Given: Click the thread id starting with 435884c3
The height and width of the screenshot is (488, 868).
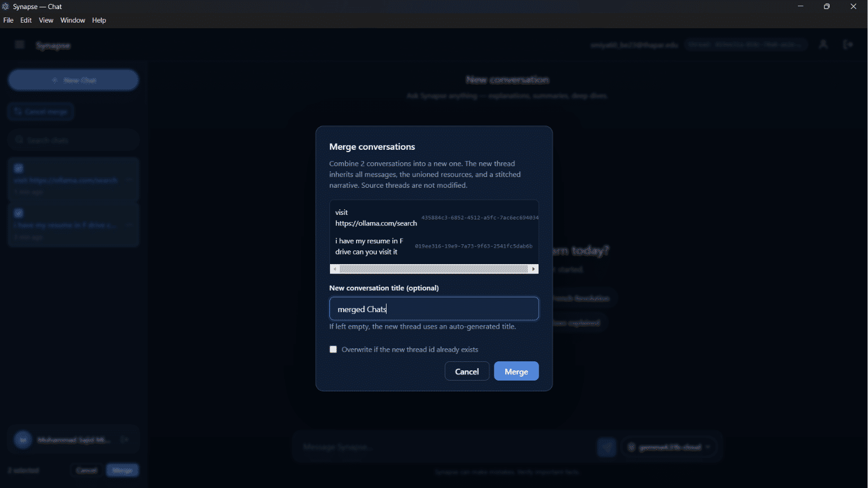Looking at the screenshot, I should tap(480, 218).
